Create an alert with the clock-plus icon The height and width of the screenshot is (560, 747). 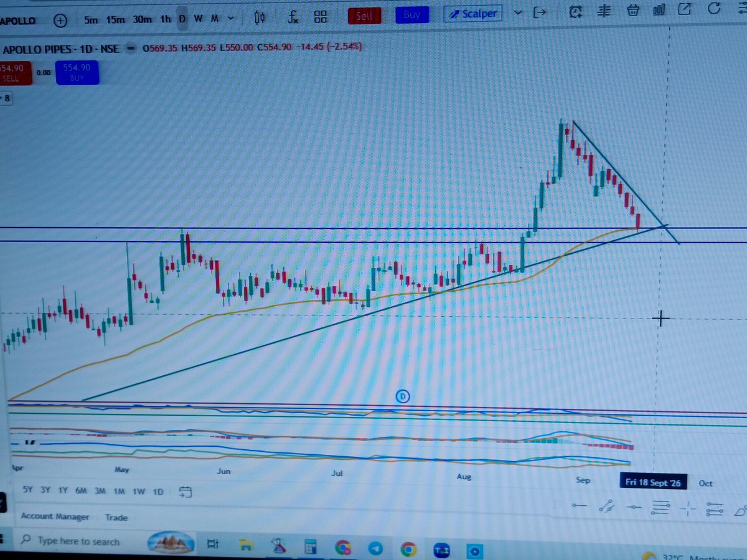tap(576, 10)
